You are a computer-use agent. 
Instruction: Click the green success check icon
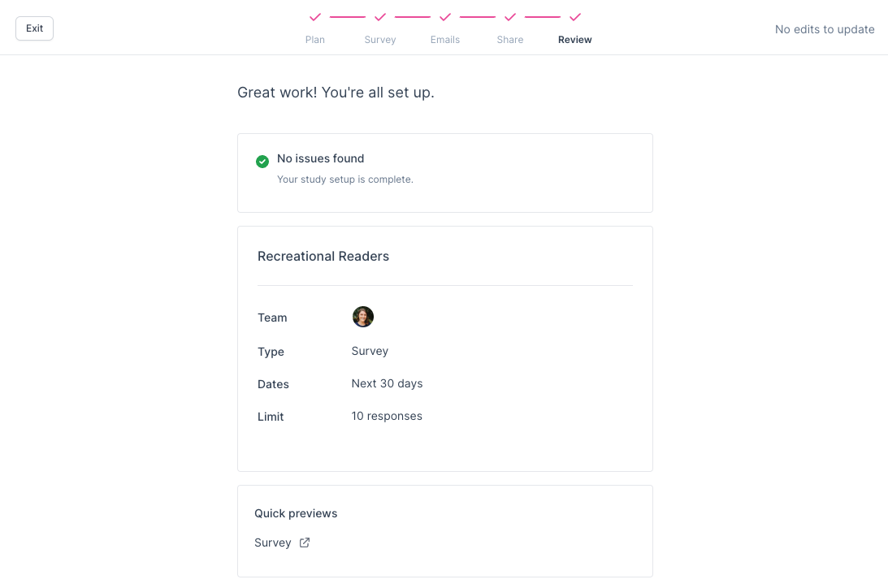(262, 162)
